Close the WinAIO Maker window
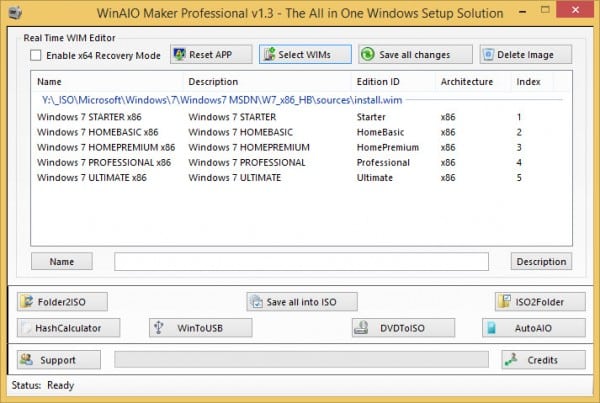 [x=576, y=10]
